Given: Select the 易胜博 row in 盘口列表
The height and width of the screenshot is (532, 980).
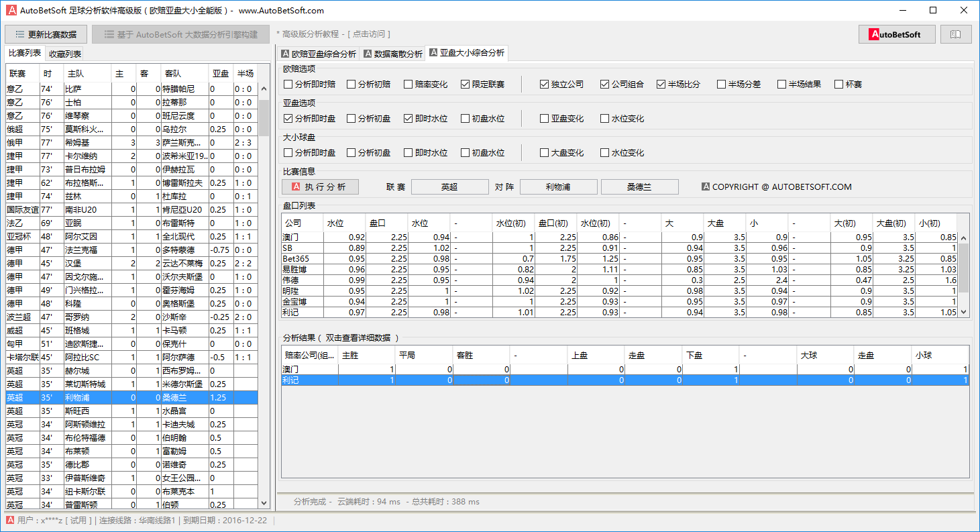Looking at the screenshot, I should [620, 270].
